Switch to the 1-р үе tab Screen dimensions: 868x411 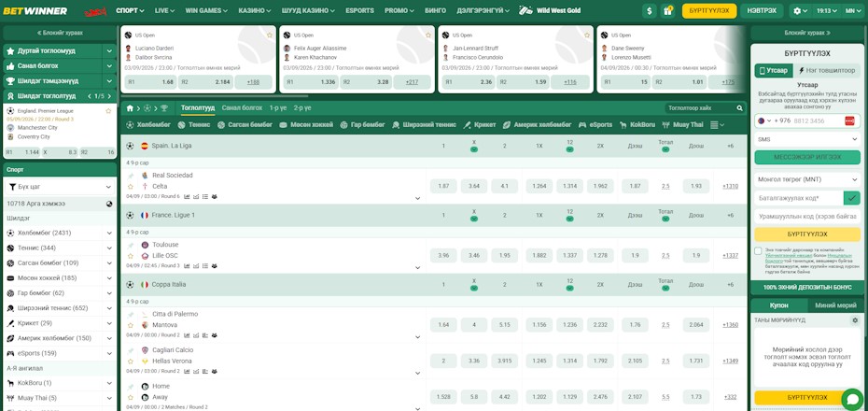pos(278,108)
